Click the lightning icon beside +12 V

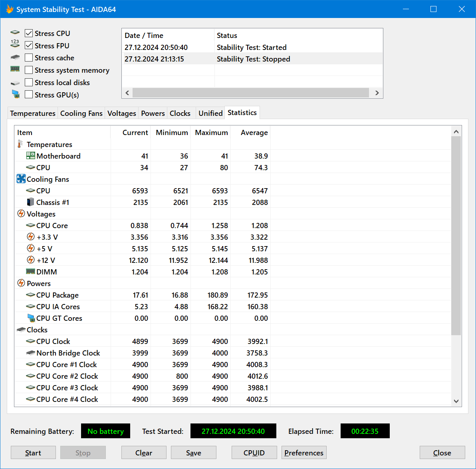[31, 260]
